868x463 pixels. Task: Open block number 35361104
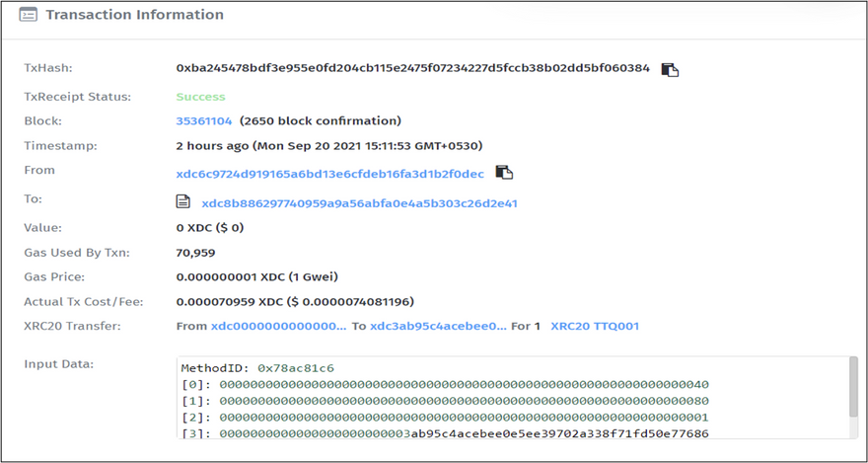click(204, 121)
